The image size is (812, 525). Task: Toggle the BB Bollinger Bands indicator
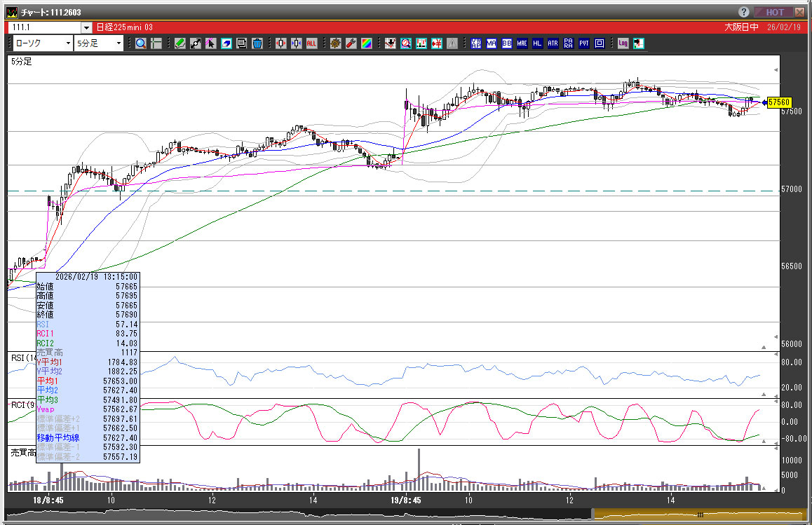[x=507, y=43]
